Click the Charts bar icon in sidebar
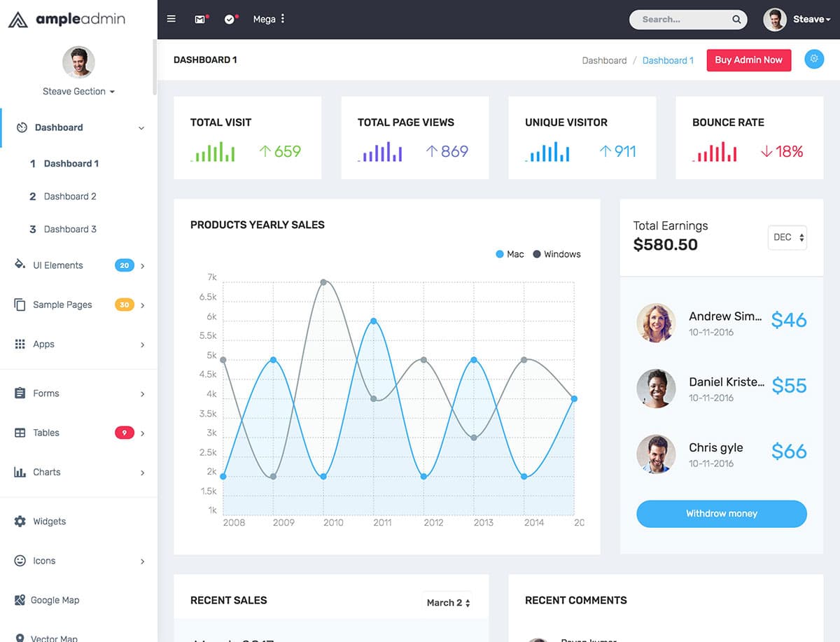 (20, 472)
